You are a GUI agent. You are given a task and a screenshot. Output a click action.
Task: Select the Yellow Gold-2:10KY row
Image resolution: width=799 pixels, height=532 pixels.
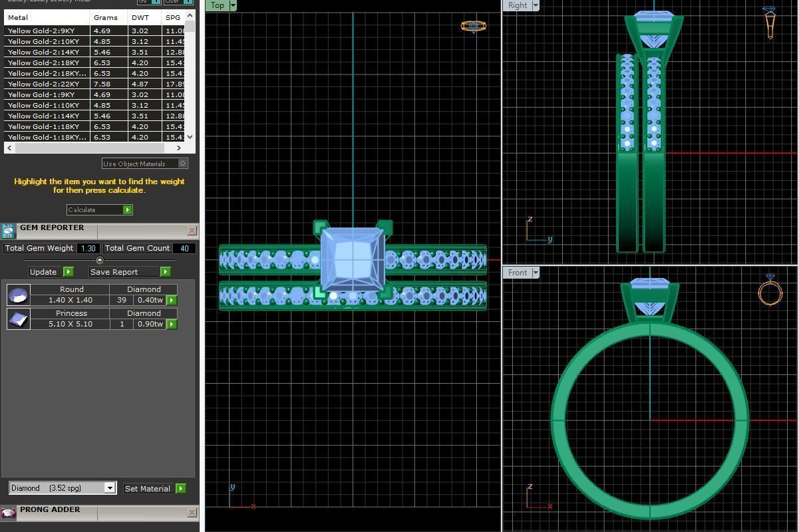pyautogui.click(x=94, y=41)
